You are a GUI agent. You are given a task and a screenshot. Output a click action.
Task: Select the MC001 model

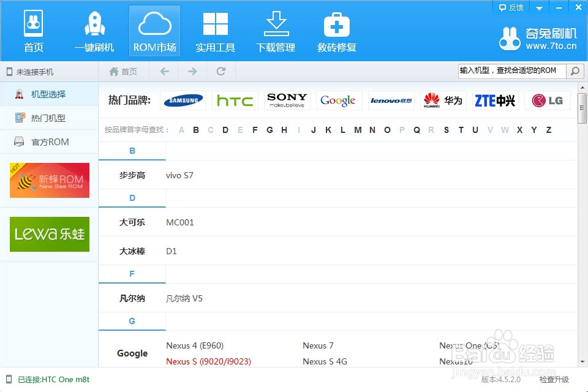[180, 222]
